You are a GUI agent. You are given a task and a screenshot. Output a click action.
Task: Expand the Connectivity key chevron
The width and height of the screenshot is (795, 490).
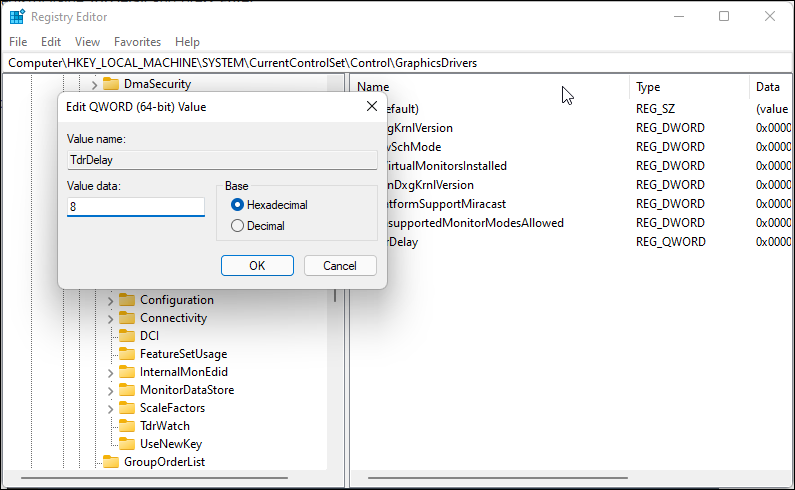110,319
